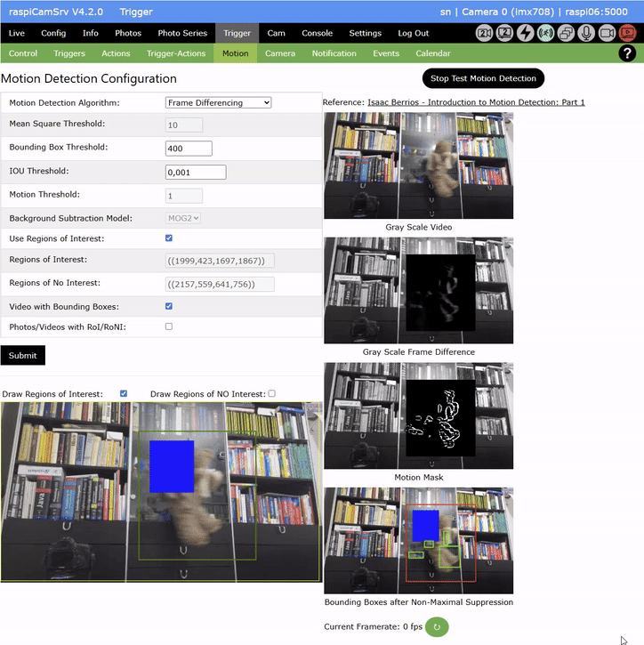Click the second stream monitor icon
The height and width of the screenshot is (645, 644).
pyautogui.click(x=504, y=33)
